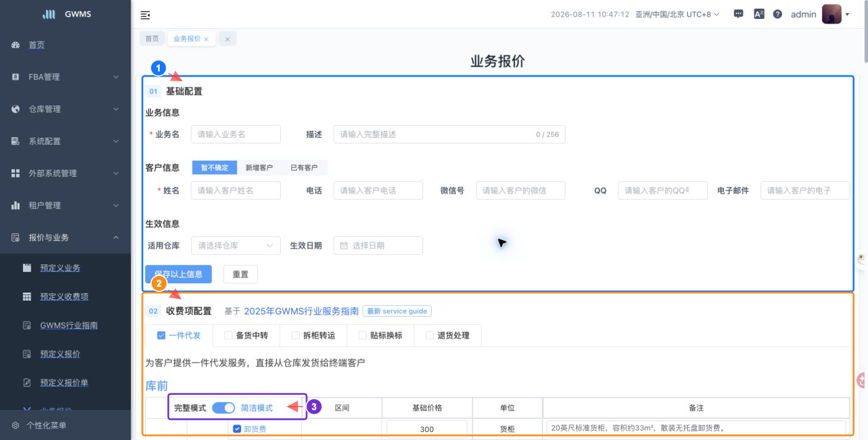Open the 适用仓库 warehouse dropdown

pos(236,245)
